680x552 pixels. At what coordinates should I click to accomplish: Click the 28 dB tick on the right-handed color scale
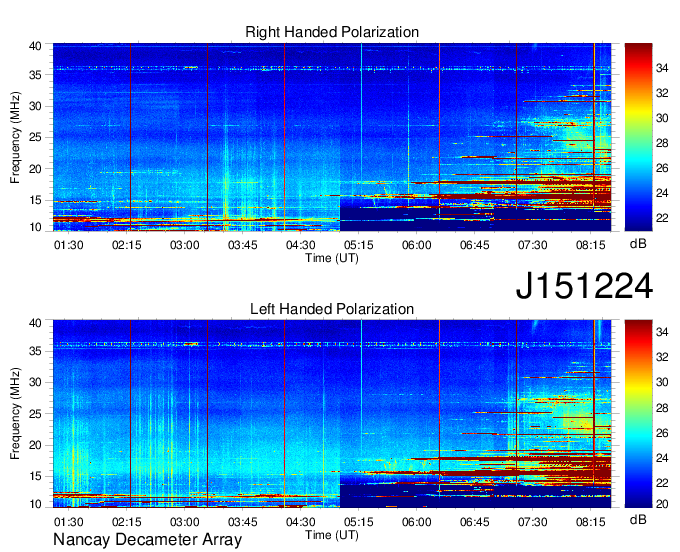click(x=662, y=143)
